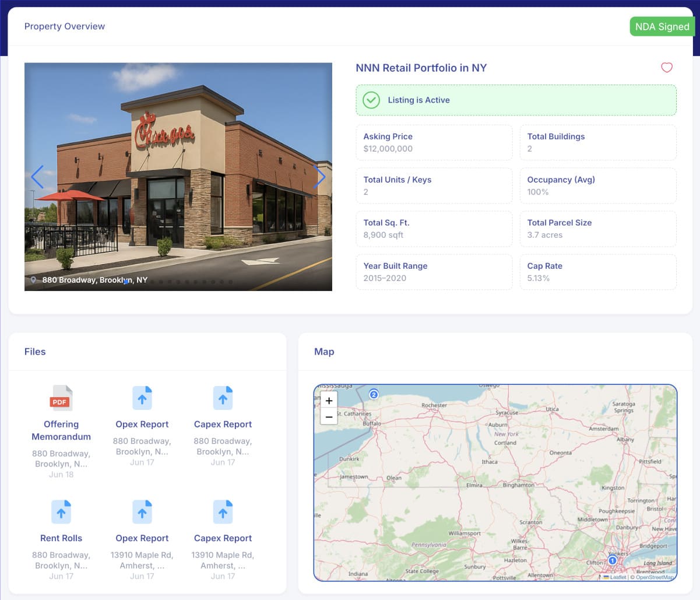
Task: Open the Opex Report icon for 13910 Maple Rd
Action: click(142, 512)
